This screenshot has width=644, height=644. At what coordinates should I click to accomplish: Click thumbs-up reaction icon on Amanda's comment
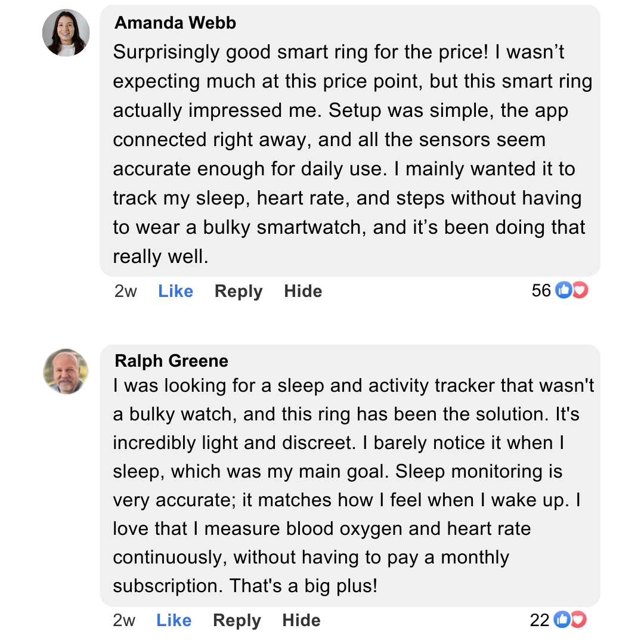[563, 290]
